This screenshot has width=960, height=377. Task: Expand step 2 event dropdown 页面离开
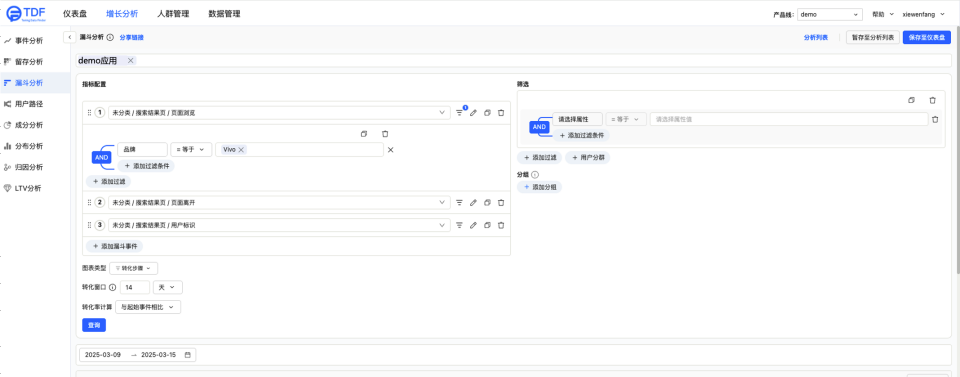[279, 202]
